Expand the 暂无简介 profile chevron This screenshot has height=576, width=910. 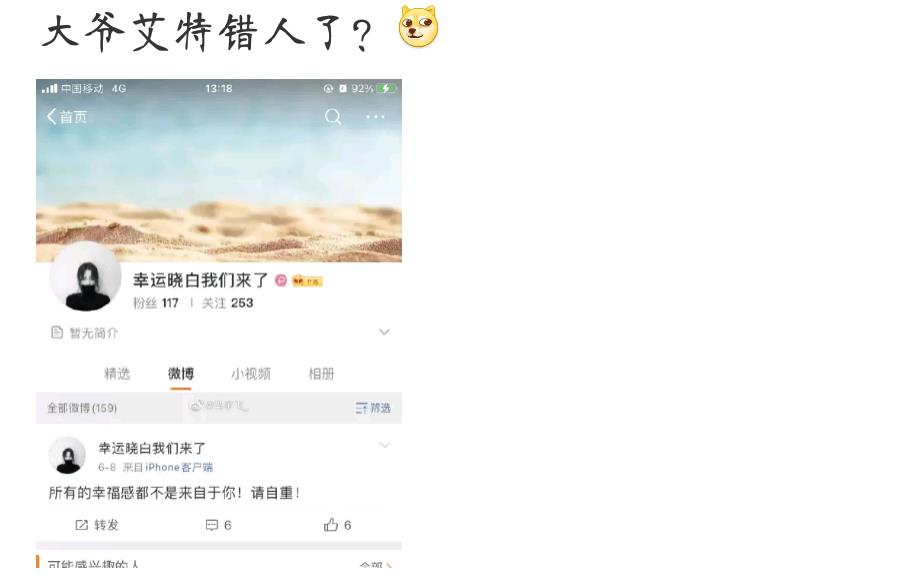point(384,332)
